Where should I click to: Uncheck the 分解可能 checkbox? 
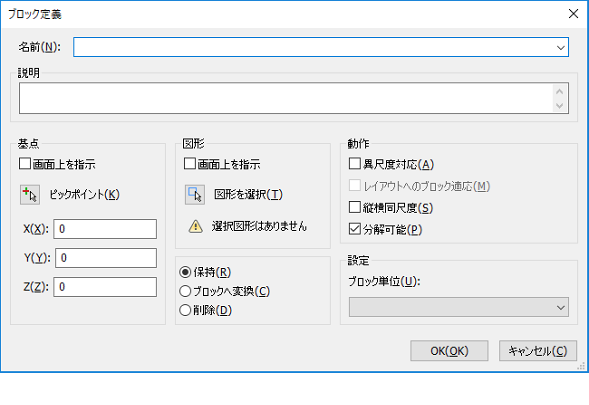(355, 229)
